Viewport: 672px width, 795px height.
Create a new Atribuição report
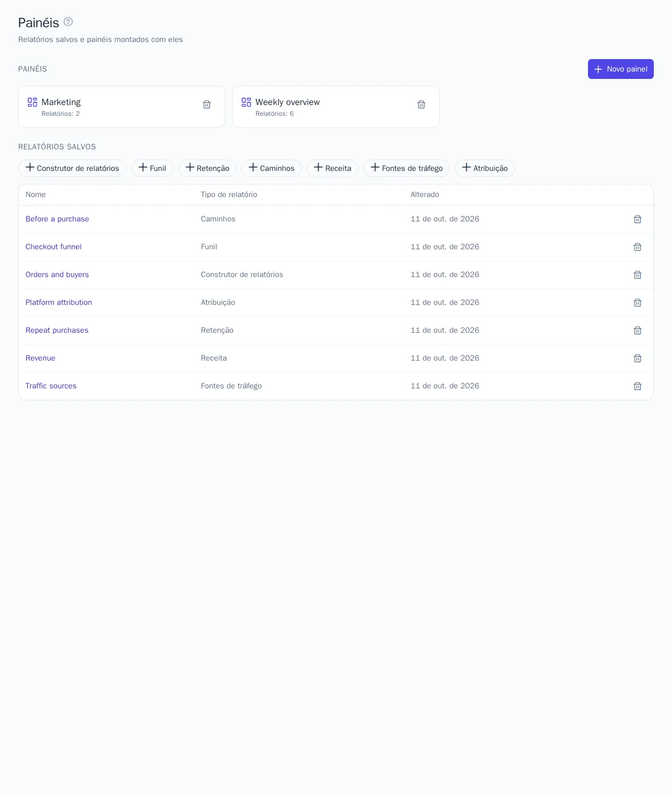485,168
